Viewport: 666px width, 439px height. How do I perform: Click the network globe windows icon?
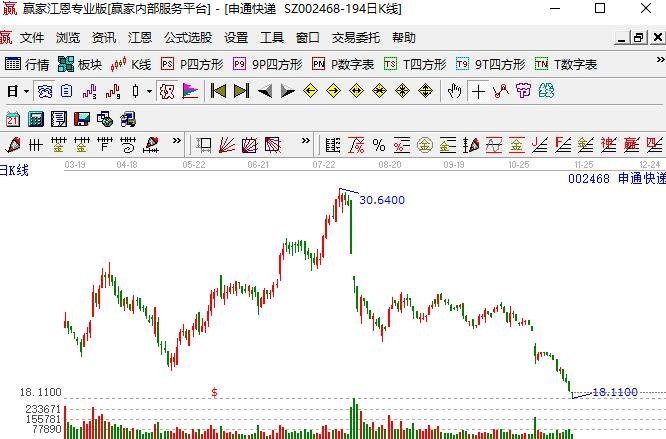(104, 119)
